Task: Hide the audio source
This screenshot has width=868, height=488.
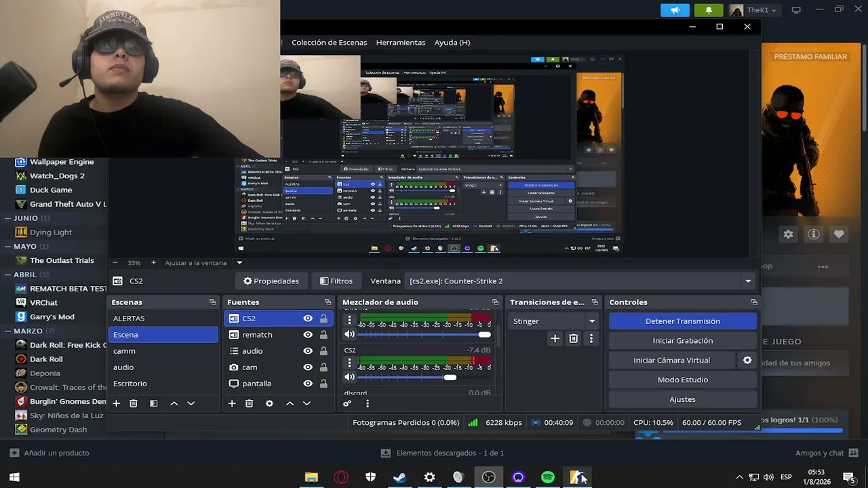Action: 308,351
